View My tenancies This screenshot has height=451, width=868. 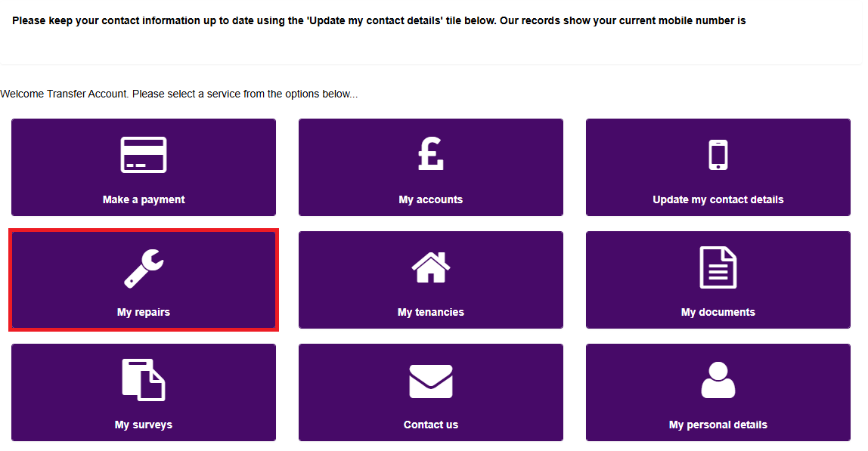(x=431, y=280)
